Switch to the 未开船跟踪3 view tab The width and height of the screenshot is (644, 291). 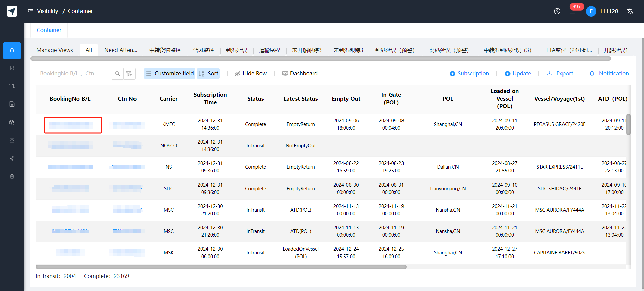(307, 50)
